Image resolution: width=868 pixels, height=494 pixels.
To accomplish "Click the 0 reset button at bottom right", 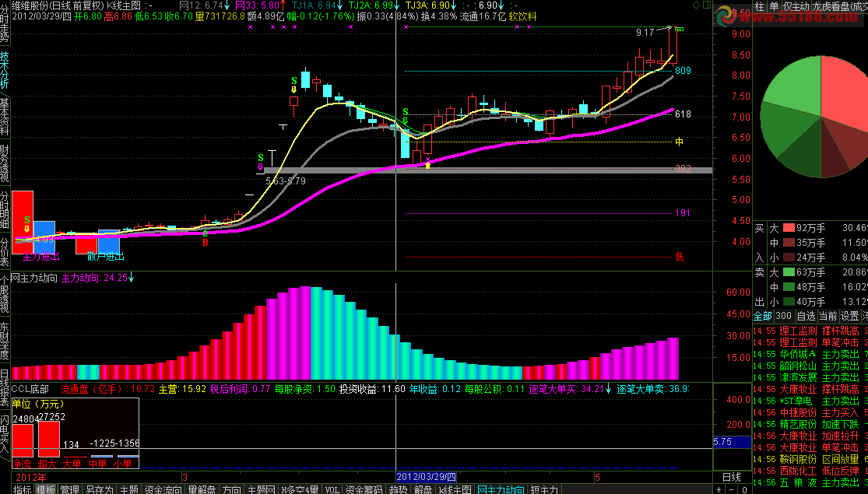I will click(x=744, y=489).
